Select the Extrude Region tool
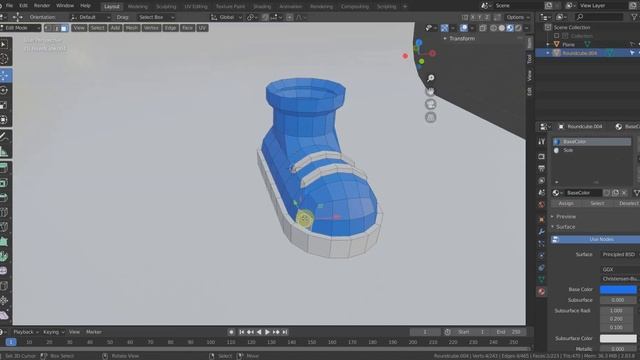This screenshot has width=640, height=360. (4, 167)
